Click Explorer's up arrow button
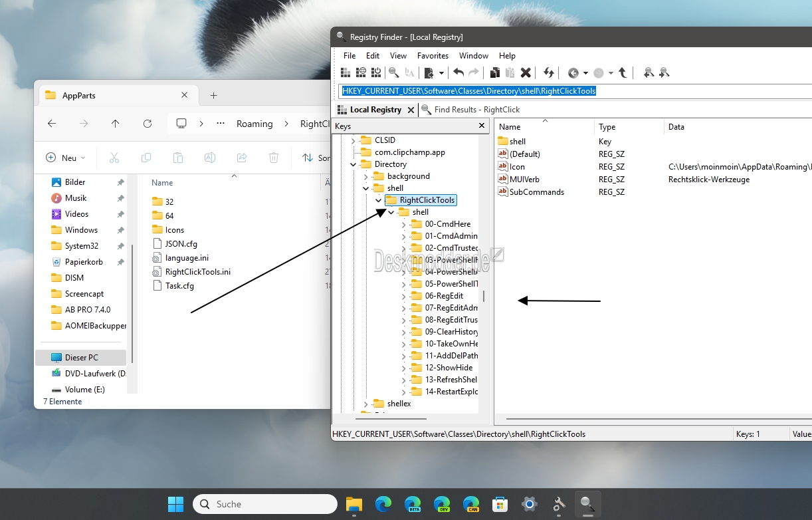This screenshot has height=520, width=812. [116, 124]
